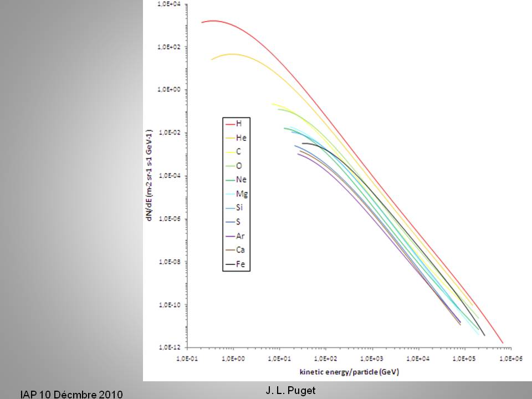Screen dimensions: 532x399
Task: Select the y-axis title dN/dE
Action: (x=149, y=175)
